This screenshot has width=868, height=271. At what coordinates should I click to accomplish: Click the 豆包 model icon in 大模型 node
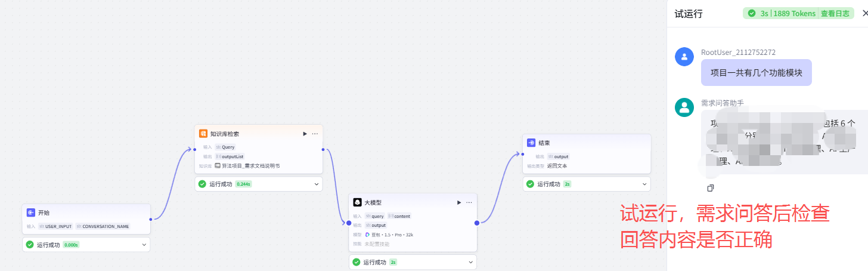(x=367, y=235)
